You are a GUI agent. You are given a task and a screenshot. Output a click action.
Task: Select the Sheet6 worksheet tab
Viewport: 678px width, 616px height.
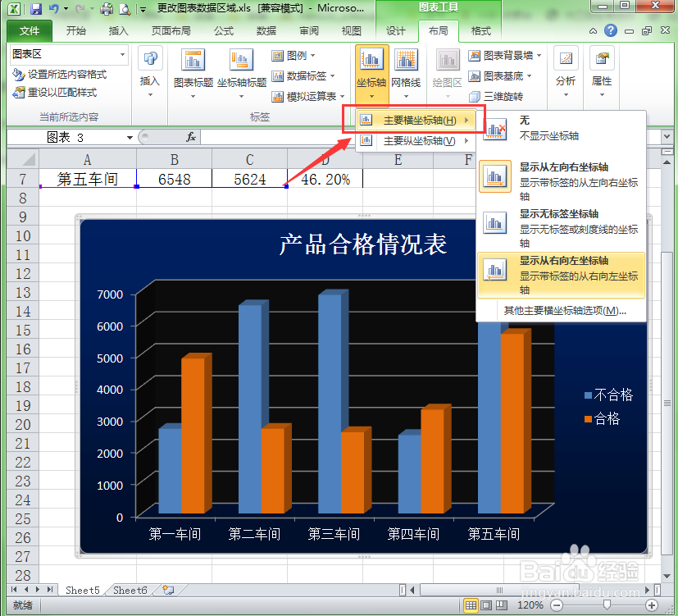pos(130,590)
